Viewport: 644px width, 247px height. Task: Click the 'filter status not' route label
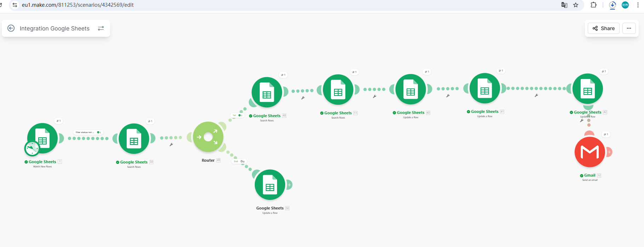click(85, 132)
